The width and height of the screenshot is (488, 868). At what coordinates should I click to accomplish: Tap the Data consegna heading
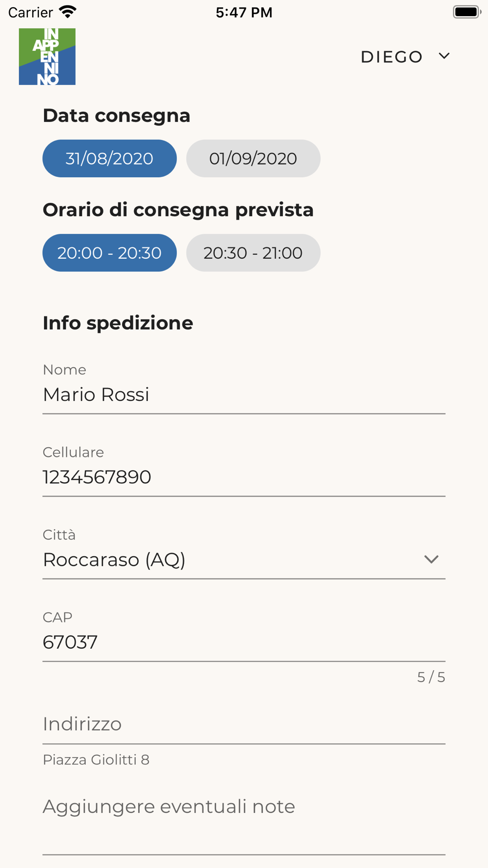[x=116, y=115]
